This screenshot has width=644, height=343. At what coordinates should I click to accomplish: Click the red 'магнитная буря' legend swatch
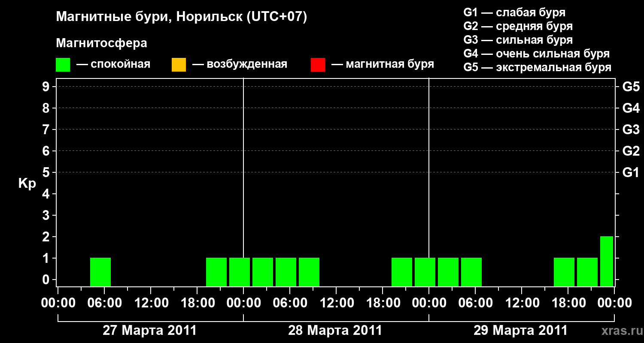click(318, 65)
